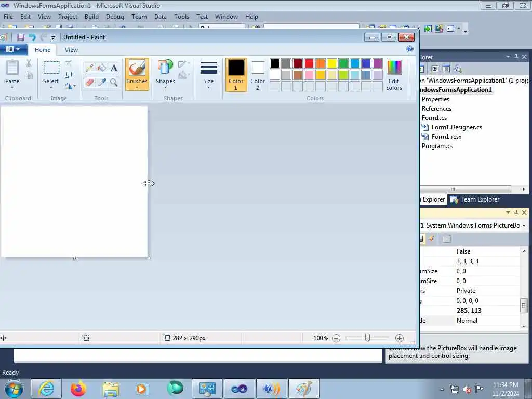Click the volume icon in system tray

tap(467, 390)
